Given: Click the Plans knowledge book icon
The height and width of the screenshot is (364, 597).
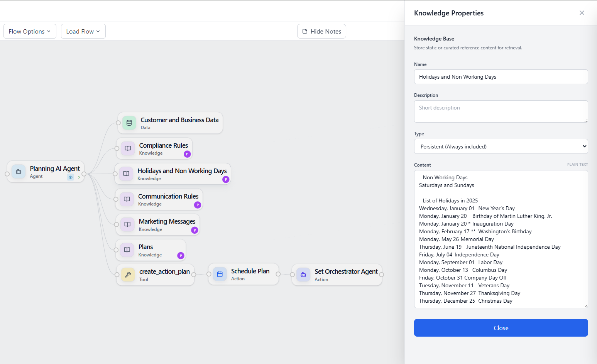Looking at the screenshot, I should [127, 250].
